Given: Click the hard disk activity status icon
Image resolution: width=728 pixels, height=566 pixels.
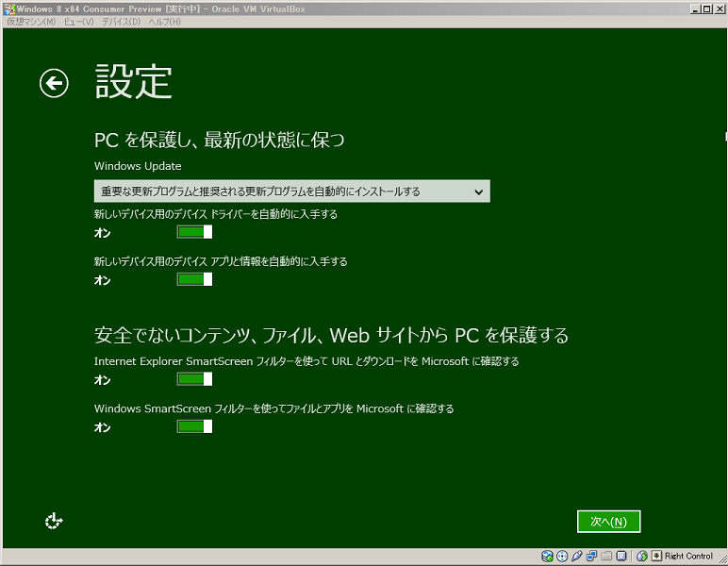Looking at the screenshot, I should coord(547,557).
